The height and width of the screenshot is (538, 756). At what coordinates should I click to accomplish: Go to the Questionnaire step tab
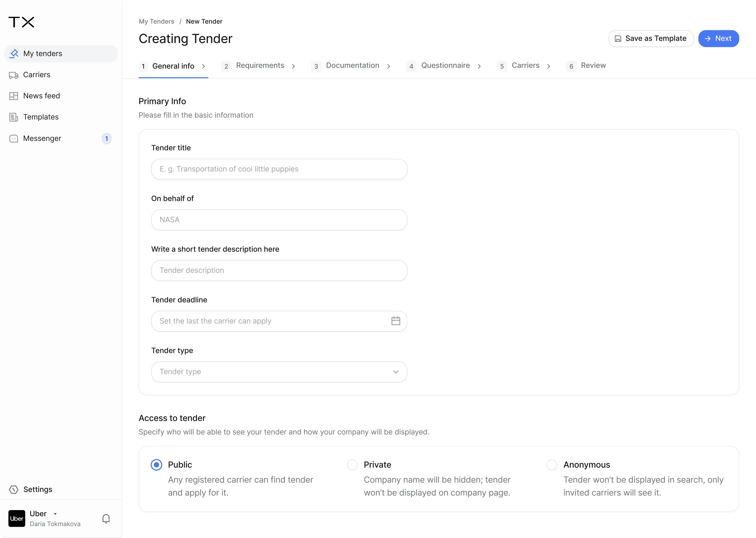(x=445, y=66)
